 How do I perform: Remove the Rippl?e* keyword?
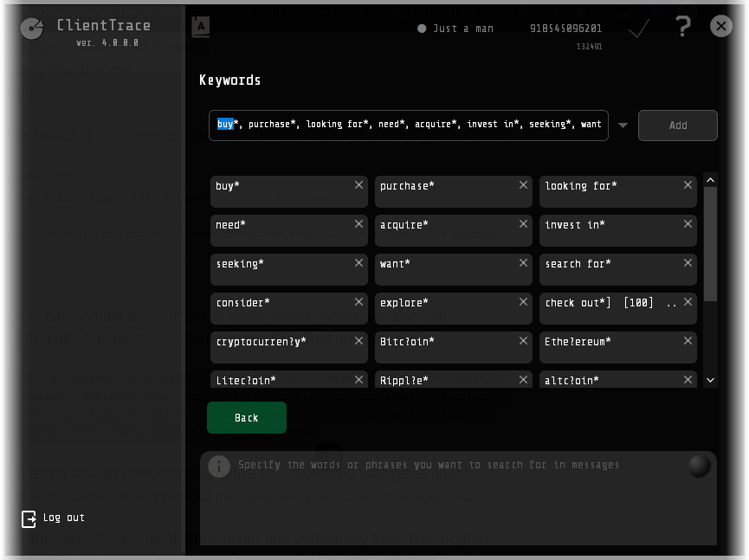pyautogui.click(x=524, y=380)
